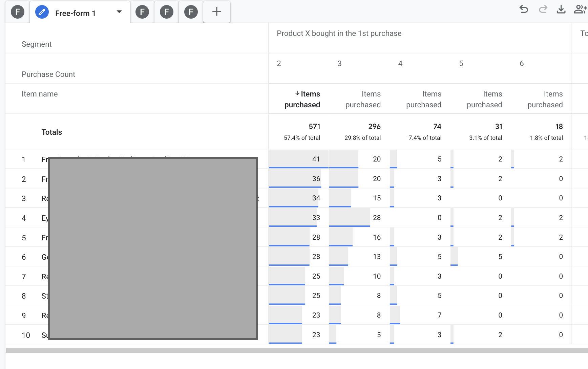Click the pencil edit icon on Free-form 1
588x369 pixels.
tap(42, 13)
